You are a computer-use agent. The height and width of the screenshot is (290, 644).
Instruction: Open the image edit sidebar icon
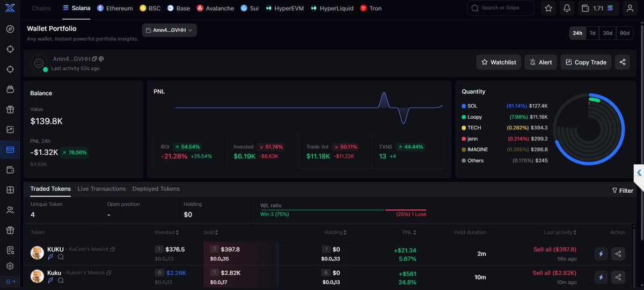[x=10, y=129]
